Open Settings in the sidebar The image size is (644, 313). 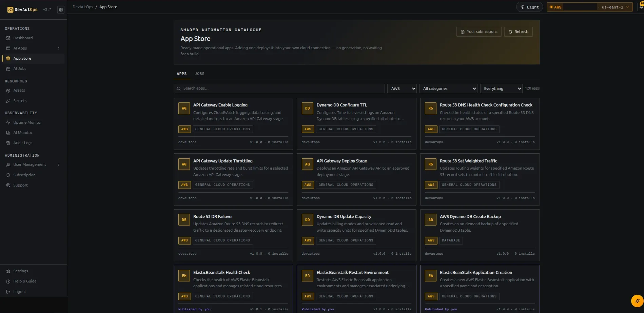[33, 271]
